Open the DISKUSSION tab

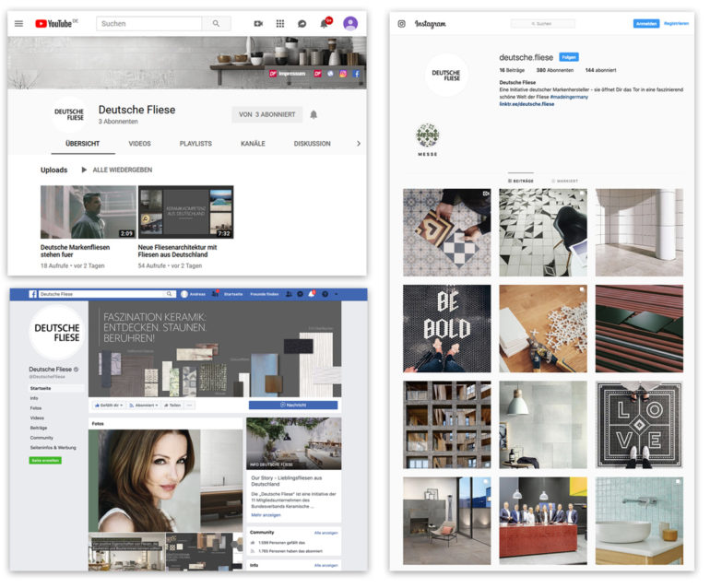tap(312, 144)
